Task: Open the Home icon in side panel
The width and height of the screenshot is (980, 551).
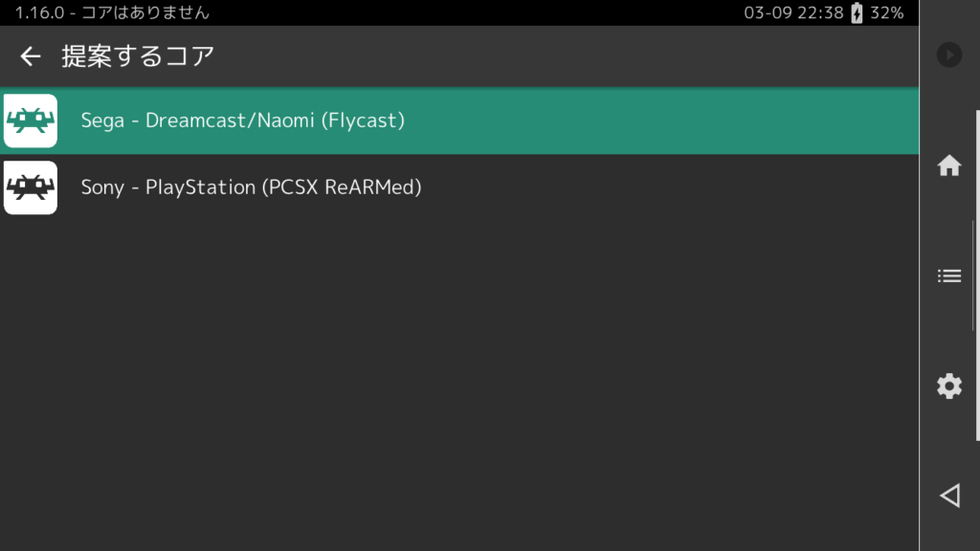Action: pos(948,165)
